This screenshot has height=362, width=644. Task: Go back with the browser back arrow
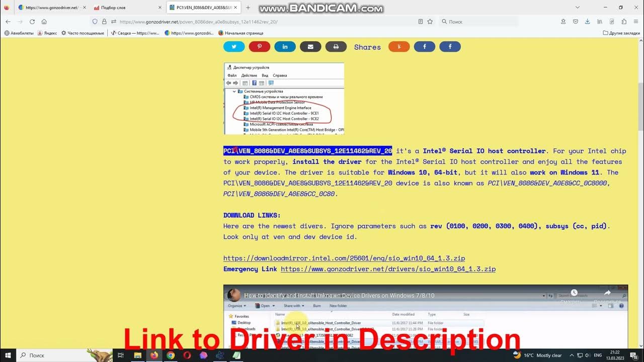8,22
